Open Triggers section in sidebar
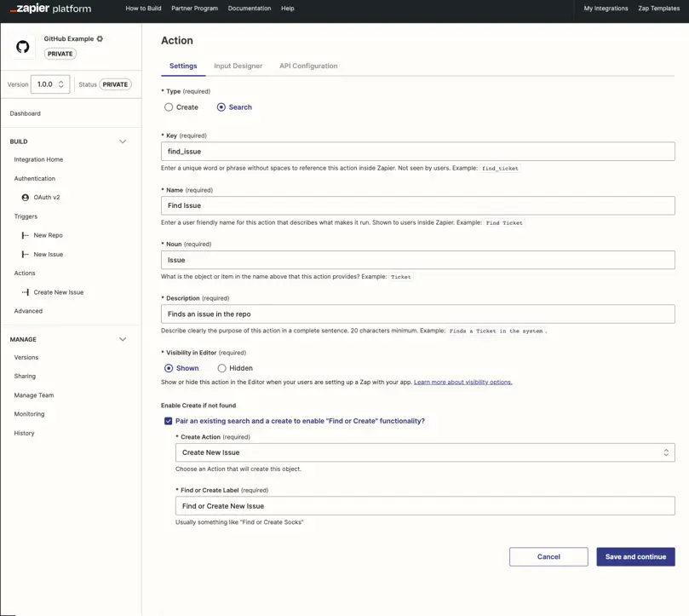 pyautogui.click(x=26, y=216)
